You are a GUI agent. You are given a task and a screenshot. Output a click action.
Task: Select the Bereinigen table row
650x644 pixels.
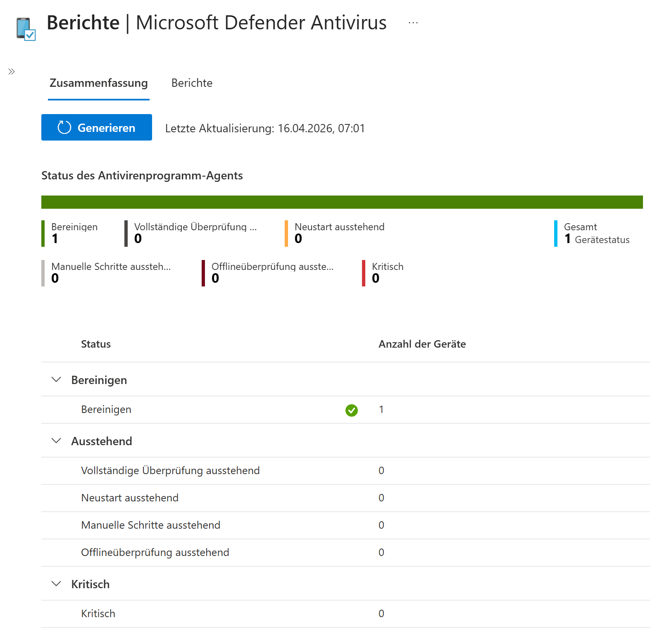tap(345, 410)
